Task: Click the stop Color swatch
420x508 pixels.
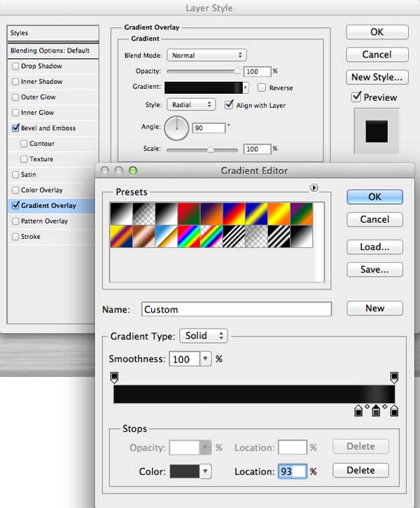Action: click(x=184, y=472)
